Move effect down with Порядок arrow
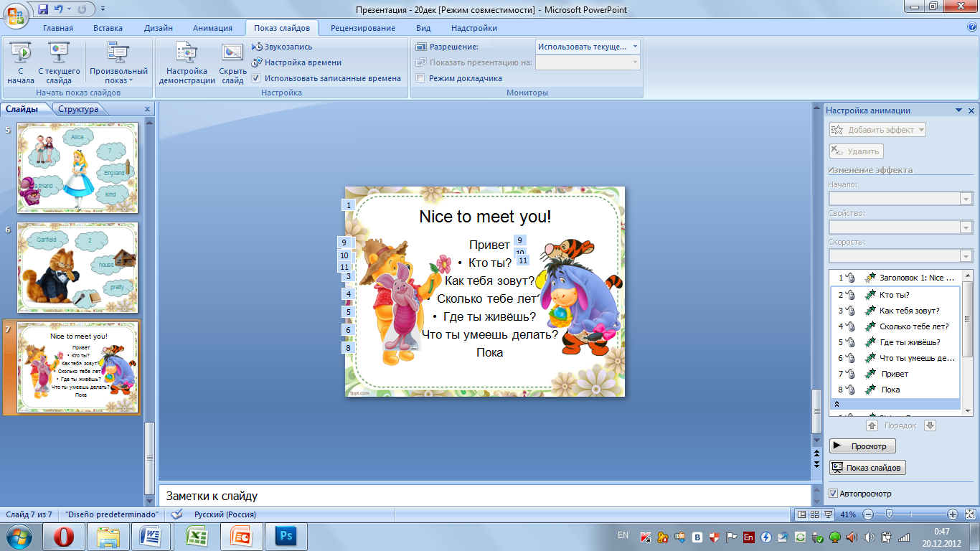This screenshot has width=980, height=551. click(x=930, y=425)
